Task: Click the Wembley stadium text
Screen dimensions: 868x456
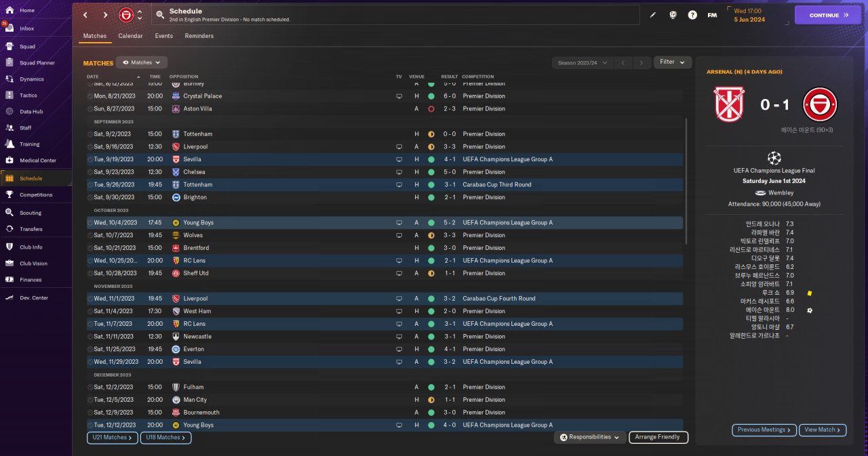Action: pyautogui.click(x=781, y=192)
